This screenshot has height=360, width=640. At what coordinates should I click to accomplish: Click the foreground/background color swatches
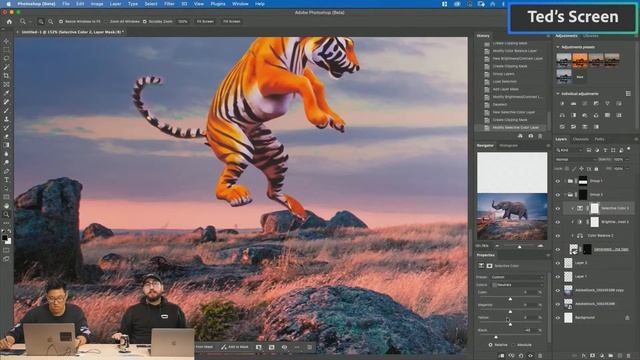point(6,239)
